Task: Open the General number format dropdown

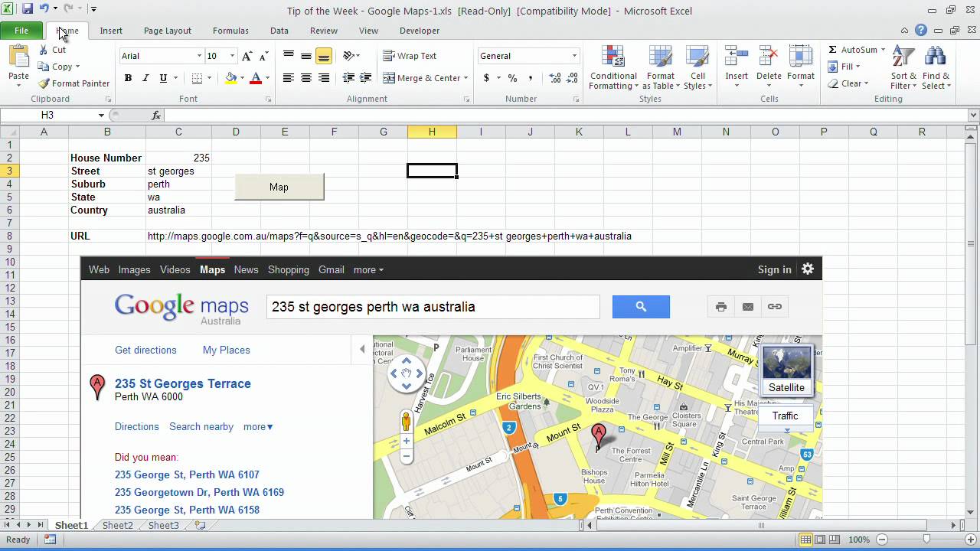Action: [x=574, y=56]
